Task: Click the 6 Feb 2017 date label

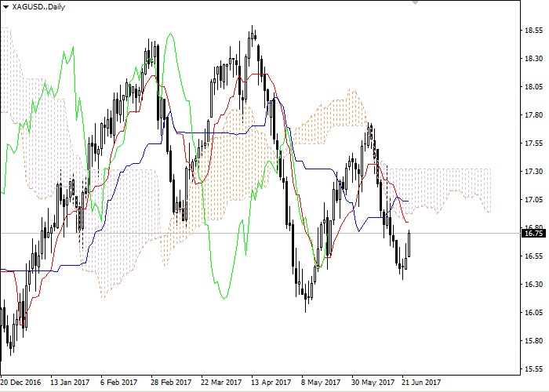Action: pos(118,383)
